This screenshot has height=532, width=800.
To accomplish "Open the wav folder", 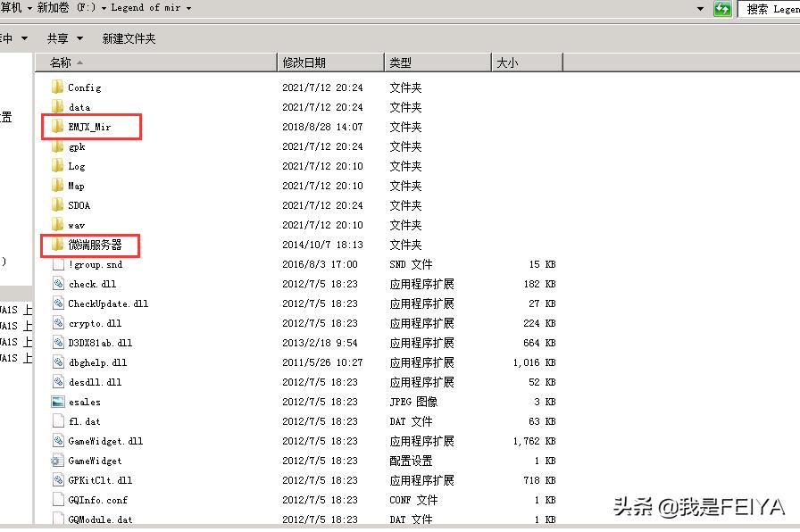I will (x=76, y=225).
